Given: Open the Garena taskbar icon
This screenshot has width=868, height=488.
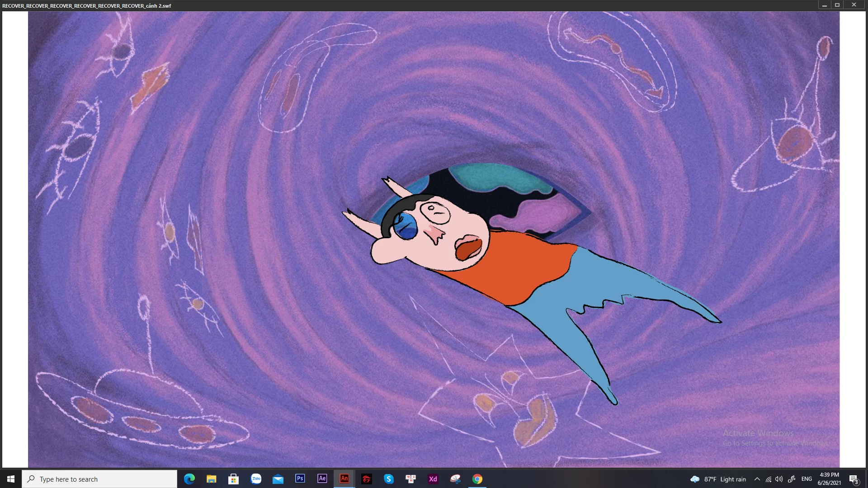Looking at the screenshot, I should coord(367,479).
